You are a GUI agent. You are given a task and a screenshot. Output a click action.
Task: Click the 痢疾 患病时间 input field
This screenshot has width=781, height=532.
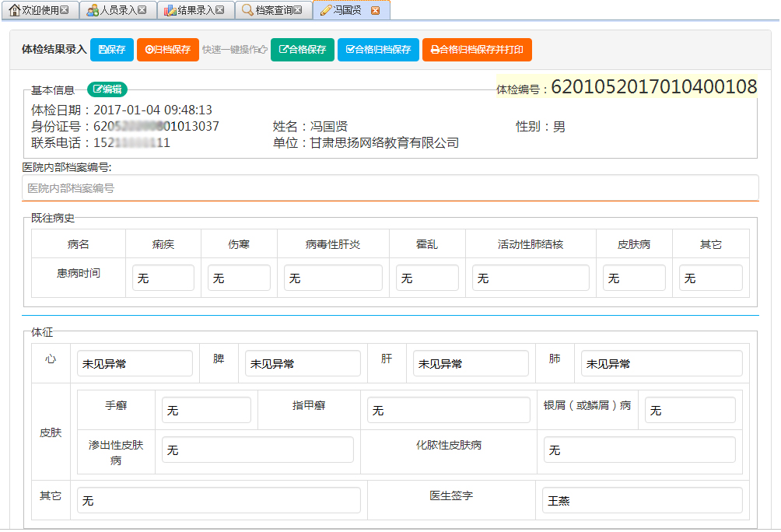click(x=163, y=278)
